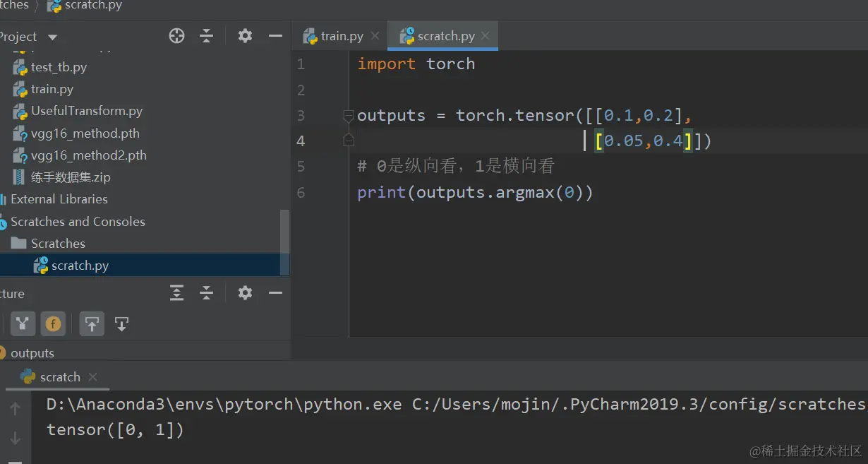The image size is (868, 464).
Task: Select test_tb.py in project tree
Action: tap(59, 67)
